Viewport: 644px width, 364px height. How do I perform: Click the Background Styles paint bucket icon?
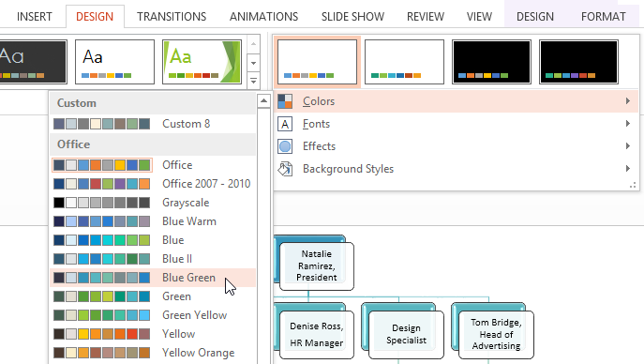[x=285, y=169]
